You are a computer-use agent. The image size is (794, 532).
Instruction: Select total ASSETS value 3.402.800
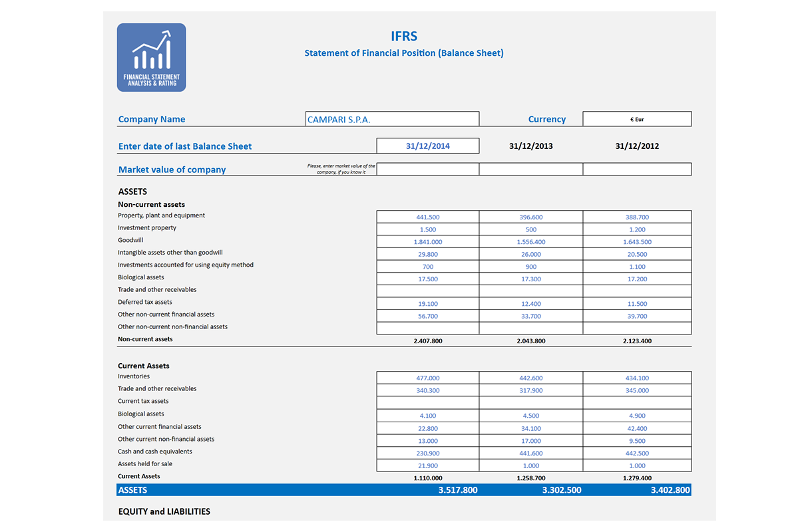click(670, 490)
